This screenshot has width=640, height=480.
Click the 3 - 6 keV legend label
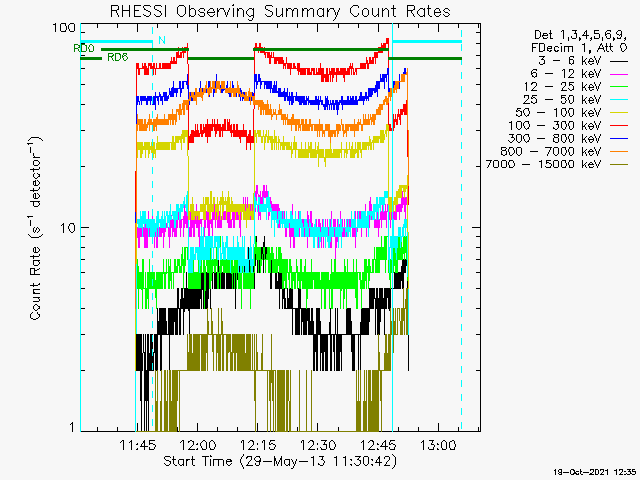pos(569,61)
